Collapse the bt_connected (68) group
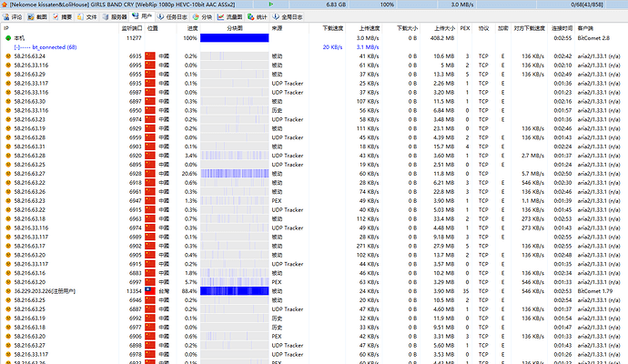This screenshot has height=364, width=628. [x=16, y=47]
